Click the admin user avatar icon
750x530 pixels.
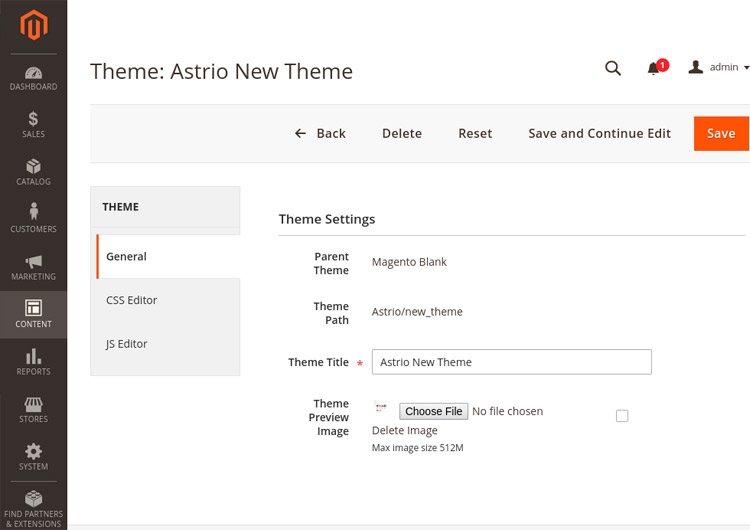pos(695,67)
